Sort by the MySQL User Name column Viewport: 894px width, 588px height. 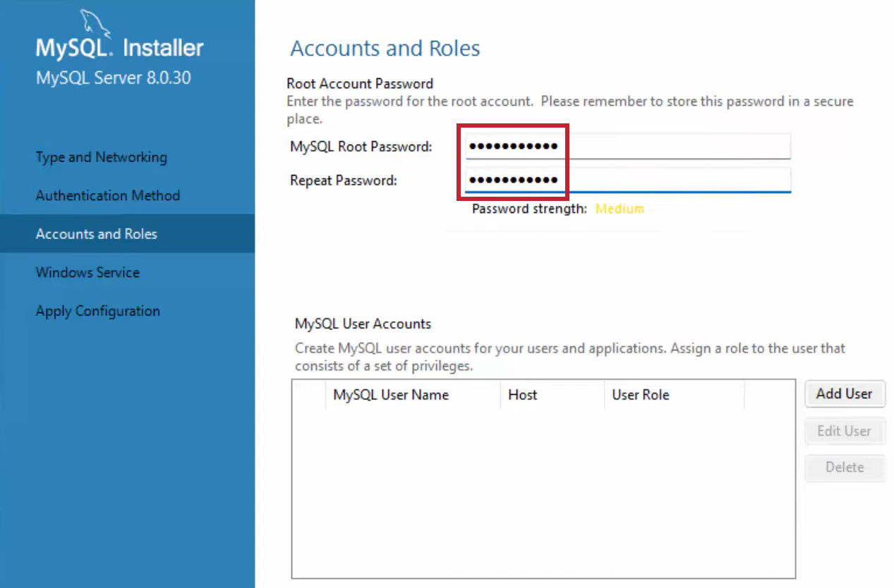tap(413, 395)
